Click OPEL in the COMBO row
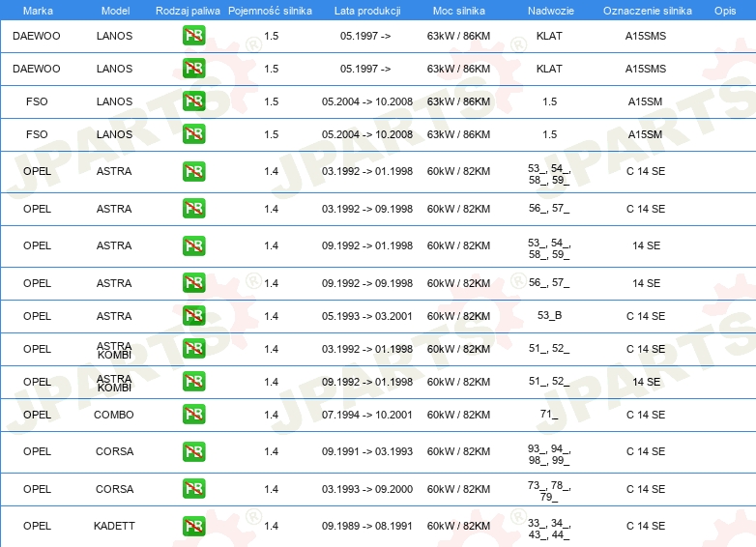This screenshot has width=756, height=547. [x=37, y=415]
